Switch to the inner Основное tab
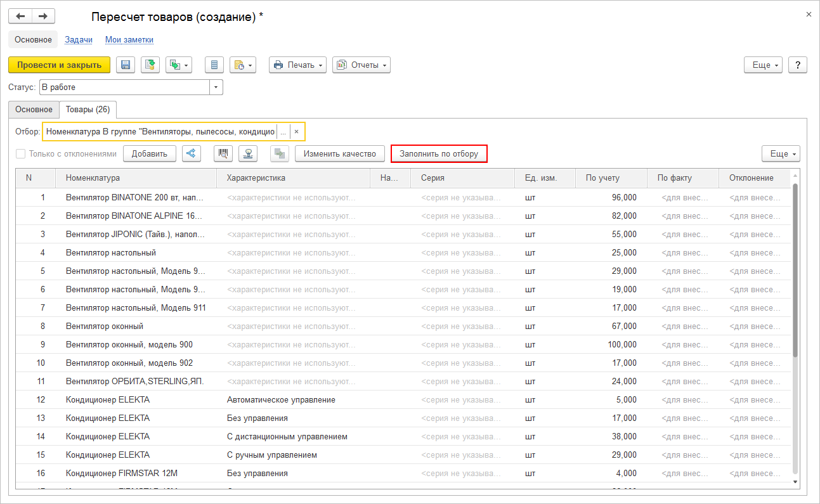 (34, 109)
